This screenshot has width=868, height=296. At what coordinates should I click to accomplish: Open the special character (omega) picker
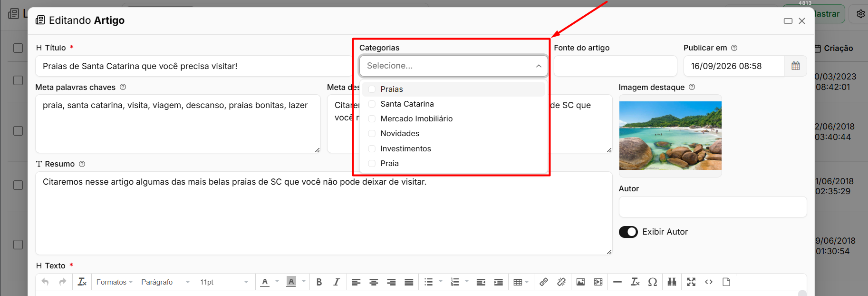coord(653,282)
